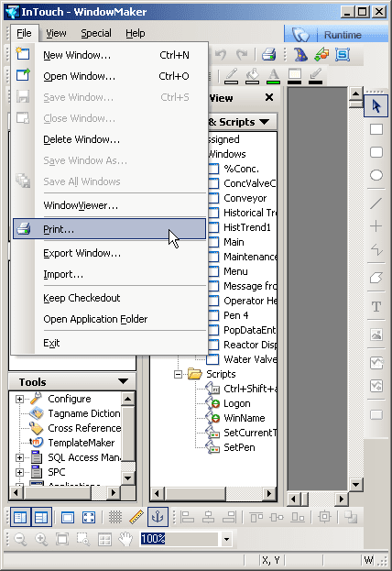The width and height of the screenshot is (392, 571).
Task: Collapse the Tools panel arrow
Action: 124,381
